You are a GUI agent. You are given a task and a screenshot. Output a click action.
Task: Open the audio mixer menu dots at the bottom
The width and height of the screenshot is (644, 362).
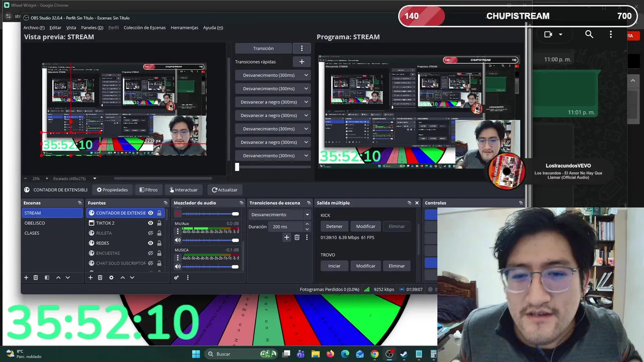[x=188, y=278]
